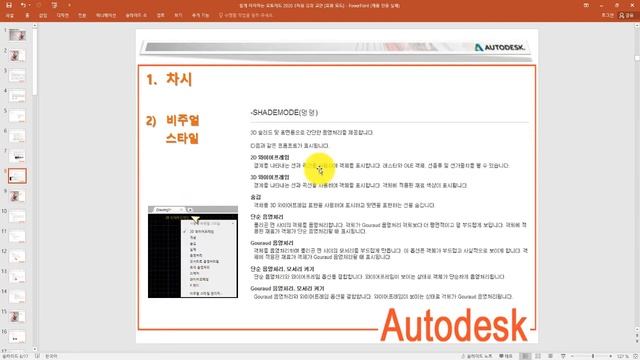Select slide 5 thumbnail
This screenshot has width=640, height=360.
pos(17,116)
